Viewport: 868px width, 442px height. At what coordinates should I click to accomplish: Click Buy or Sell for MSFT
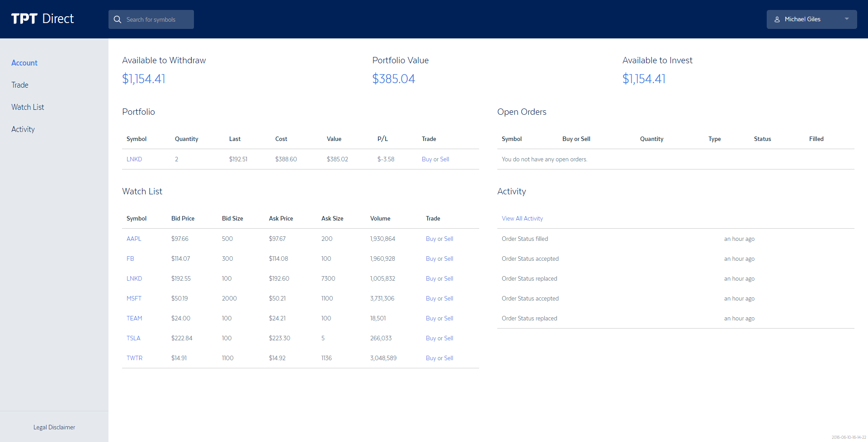pos(439,298)
